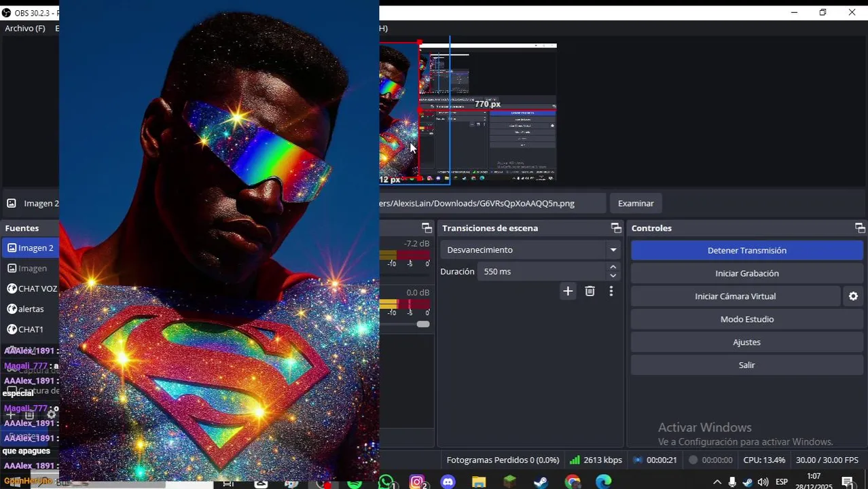The image size is (868, 489).
Task: Delete the selected scene transition
Action: point(590,291)
